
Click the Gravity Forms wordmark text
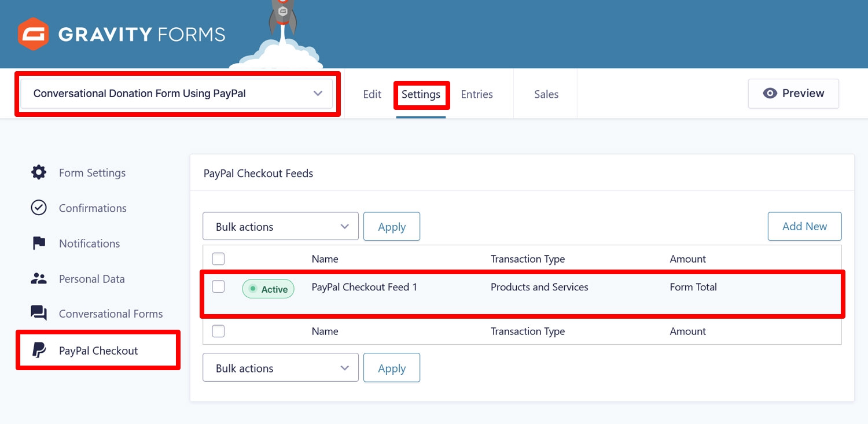coord(142,34)
